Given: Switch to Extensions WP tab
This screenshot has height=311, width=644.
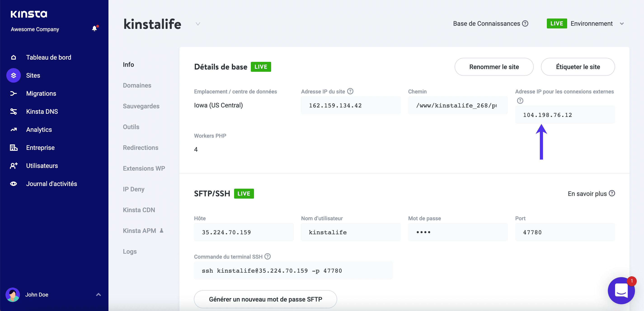Looking at the screenshot, I should (x=144, y=168).
